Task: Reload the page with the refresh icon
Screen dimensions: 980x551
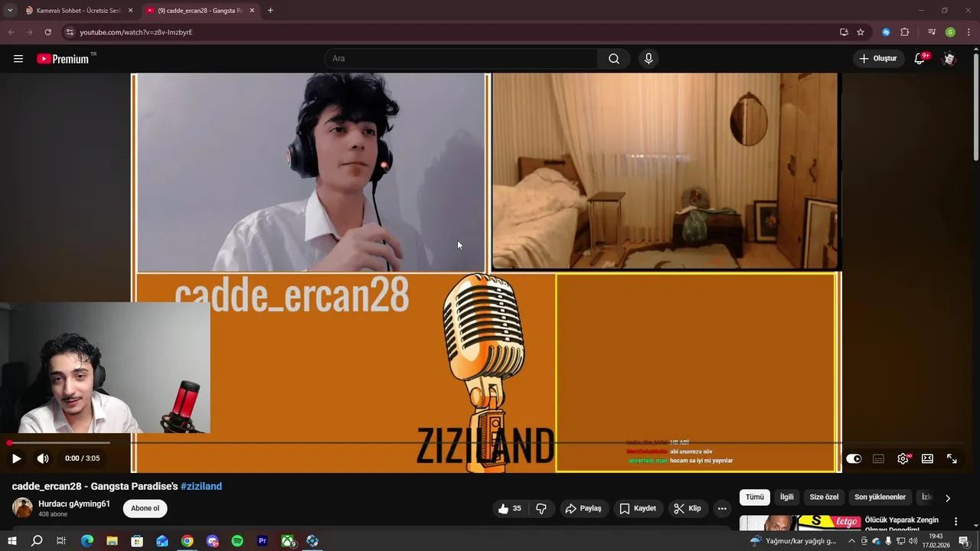Action: click(x=47, y=32)
